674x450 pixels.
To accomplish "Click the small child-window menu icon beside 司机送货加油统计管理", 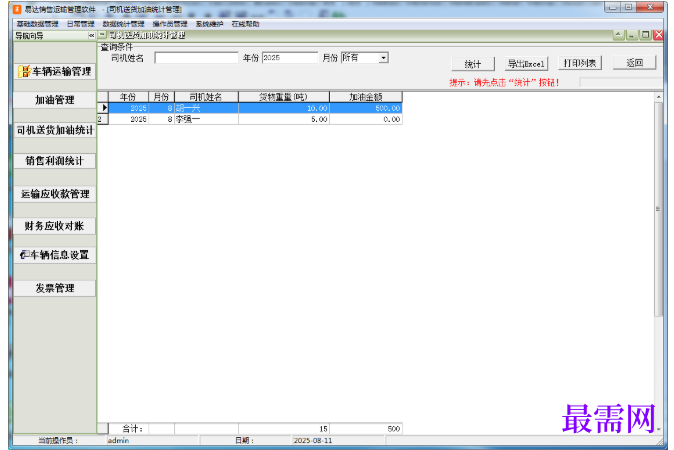I will click(102, 35).
